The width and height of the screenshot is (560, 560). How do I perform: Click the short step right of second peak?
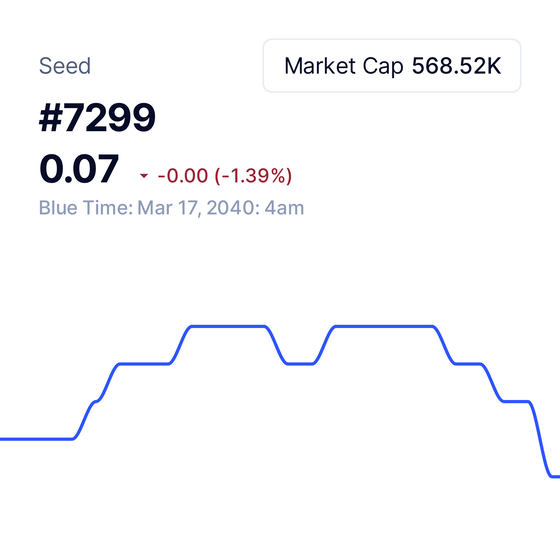(x=468, y=364)
